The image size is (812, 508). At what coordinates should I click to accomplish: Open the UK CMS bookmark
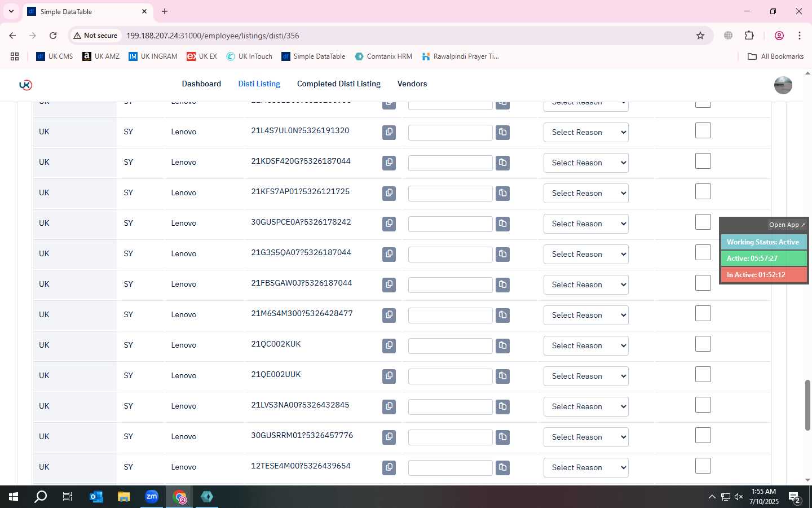[x=55, y=56]
